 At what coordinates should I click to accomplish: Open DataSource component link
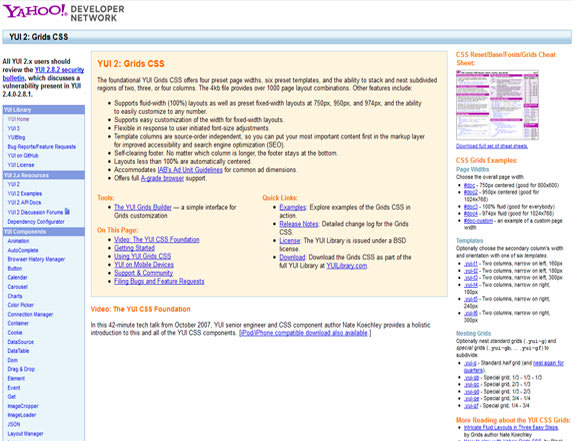[x=20, y=342]
